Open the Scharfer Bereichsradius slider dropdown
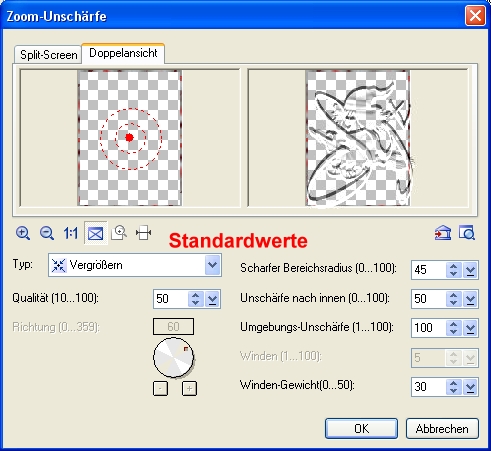This screenshot has width=491, height=451. (470, 270)
